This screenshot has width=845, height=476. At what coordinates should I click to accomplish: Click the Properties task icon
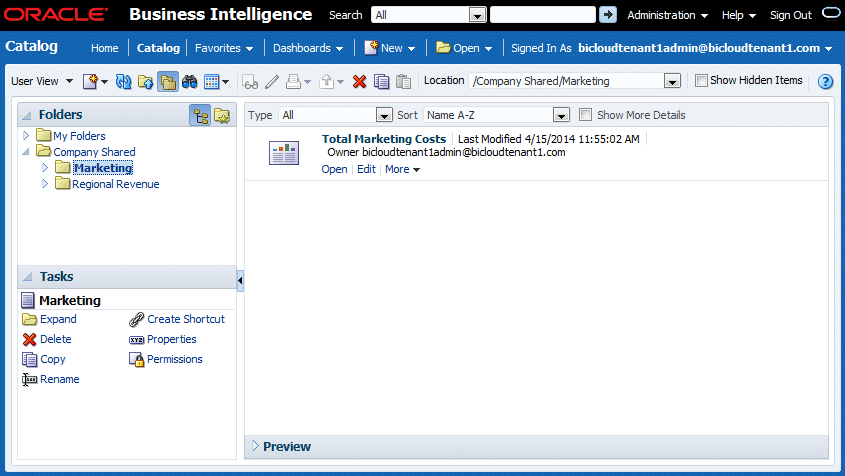click(136, 340)
